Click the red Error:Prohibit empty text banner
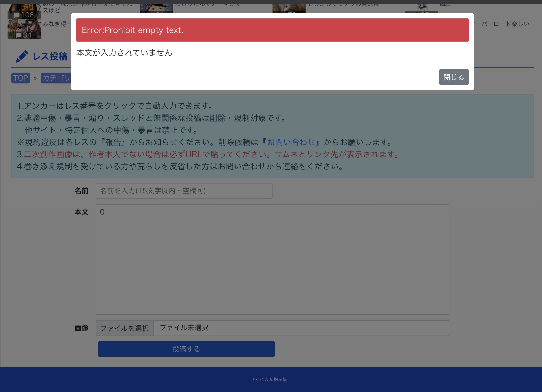This screenshot has height=392, width=542. (x=272, y=30)
